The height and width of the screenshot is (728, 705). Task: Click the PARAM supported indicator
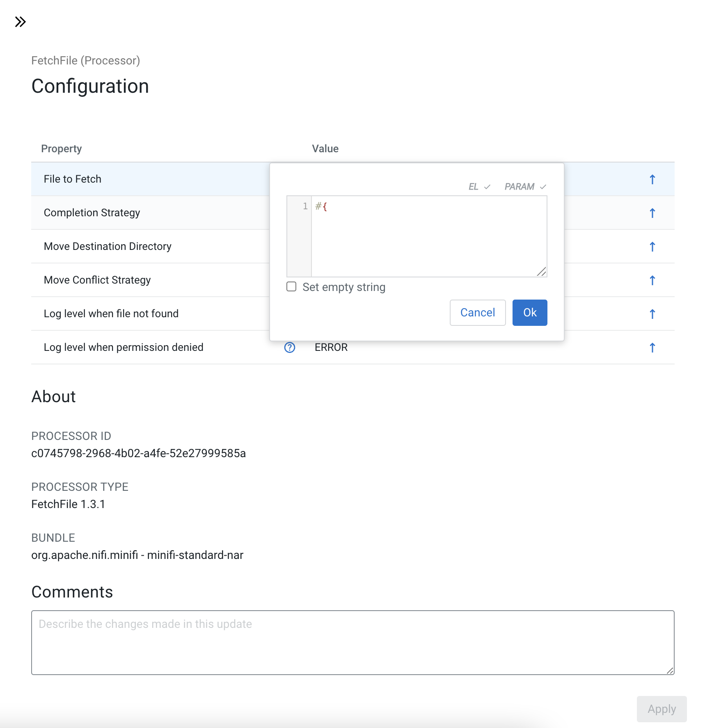[x=525, y=187]
